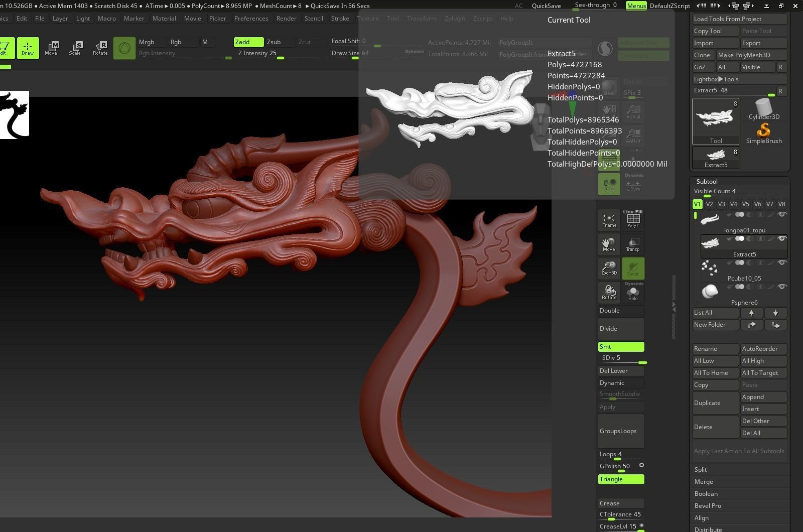The width and height of the screenshot is (803, 532).
Task: Click the subtract boolean icon on Pcube10_05 row
Action: pos(750,263)
